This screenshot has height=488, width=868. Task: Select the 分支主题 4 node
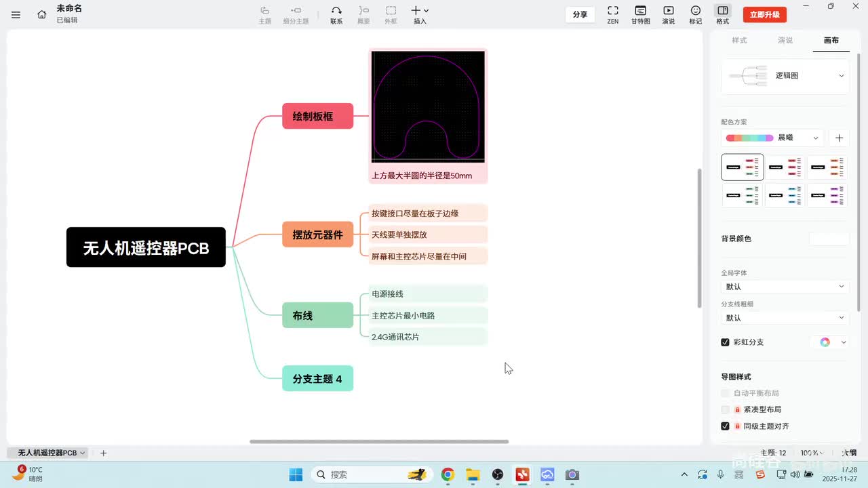[318, 378]
